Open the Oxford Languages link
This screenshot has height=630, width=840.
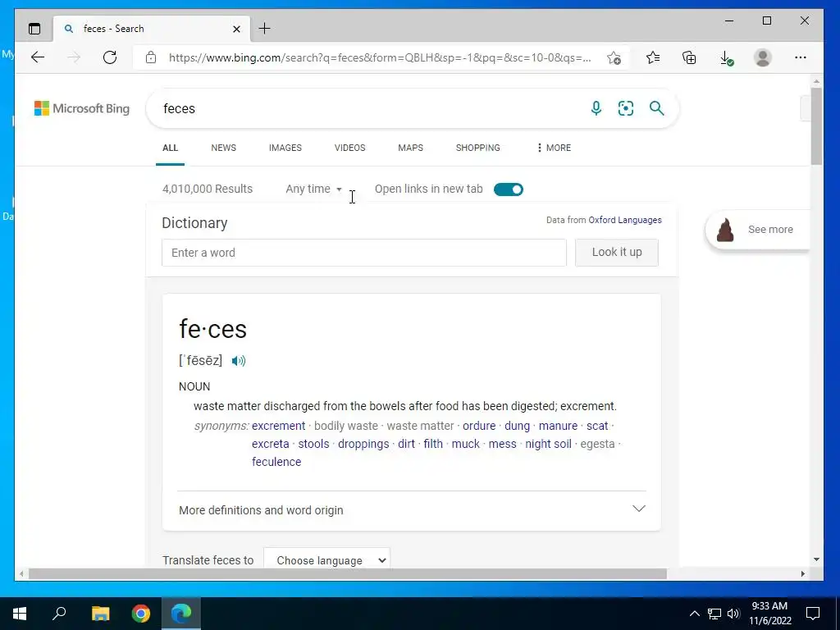click(624, 220)
